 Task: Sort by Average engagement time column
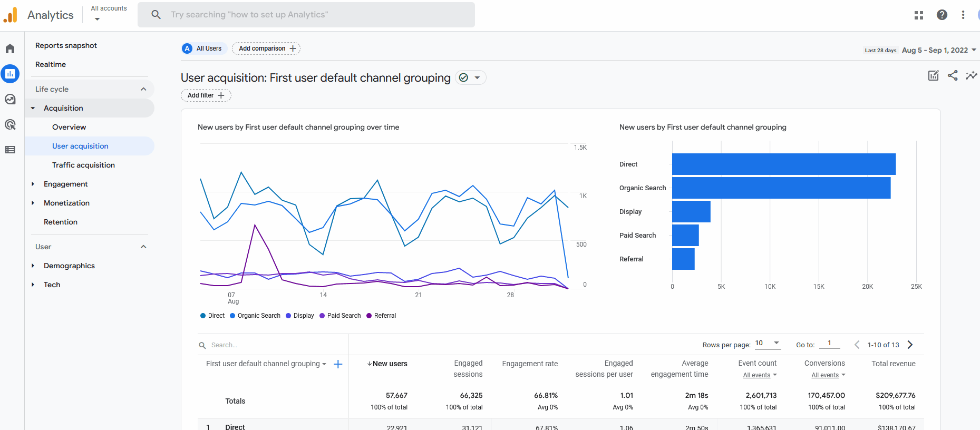[x=680, y=369]
